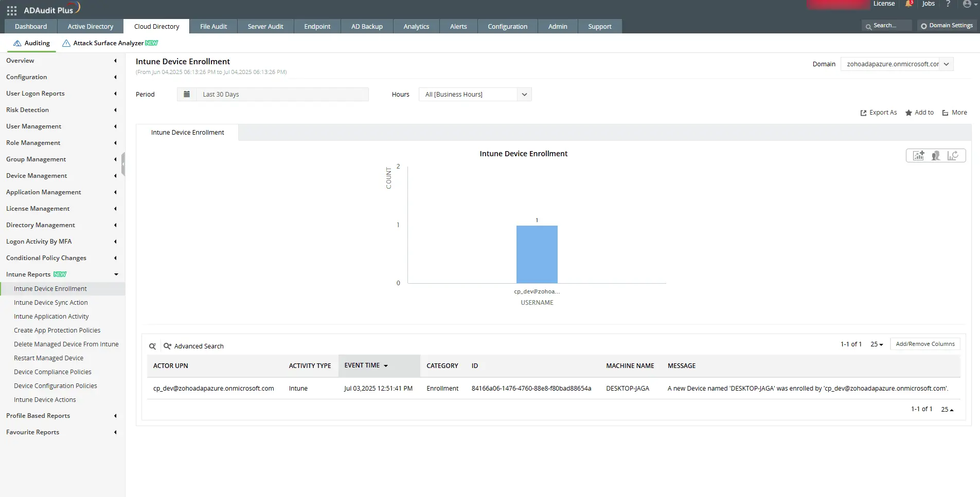Open the calendar icon next to Period
This screenshot has width=980, height=497.
click(187, 95)
